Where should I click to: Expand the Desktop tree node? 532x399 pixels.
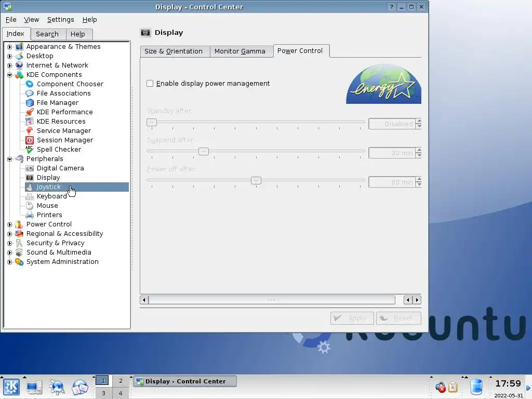[9, 56]
